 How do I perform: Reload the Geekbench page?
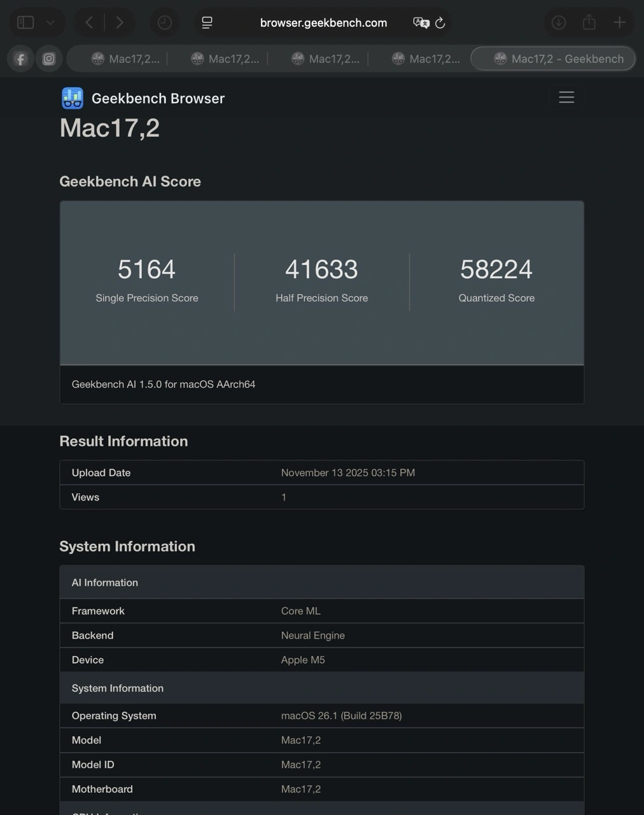[440, 23]
